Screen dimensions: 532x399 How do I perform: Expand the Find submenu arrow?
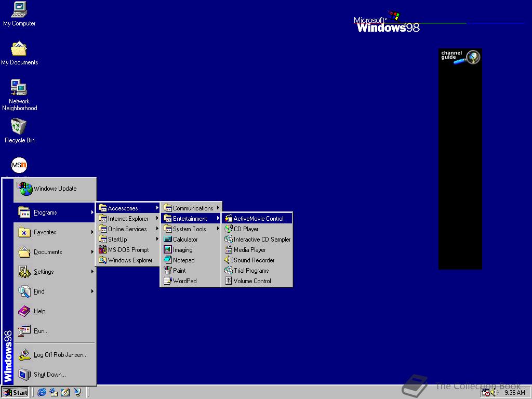[92, 291]
